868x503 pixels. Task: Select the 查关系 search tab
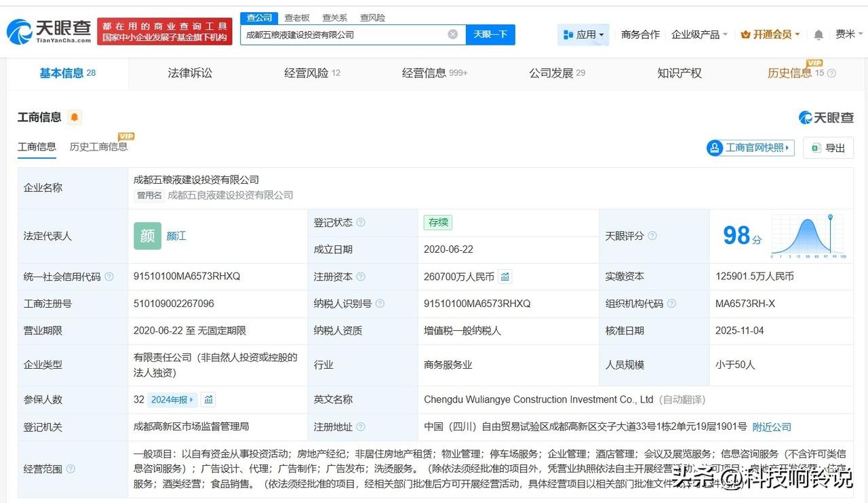tap(335, 18)
